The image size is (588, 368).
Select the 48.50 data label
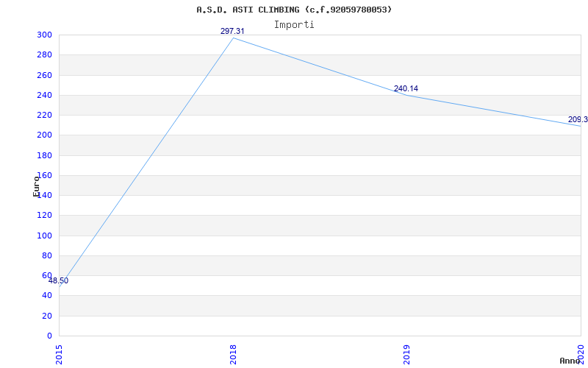[x=58, y=280]
